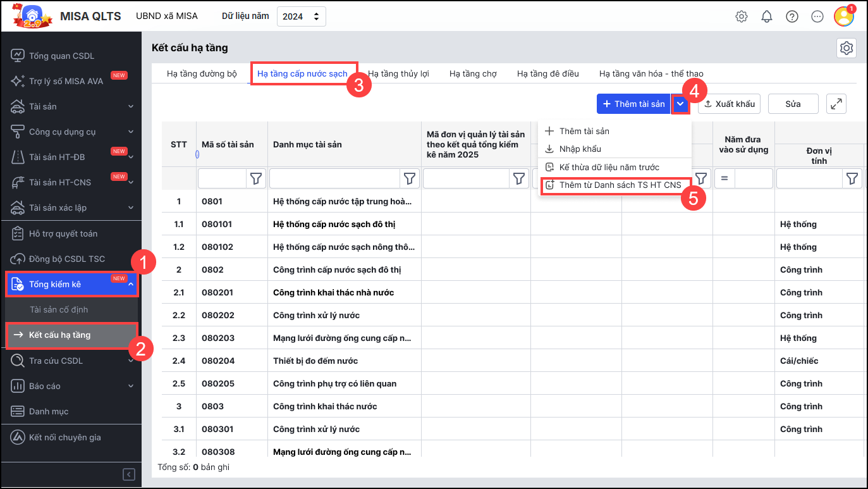
Task: Open the notifications bell
Action: click(x=767, y=16)
